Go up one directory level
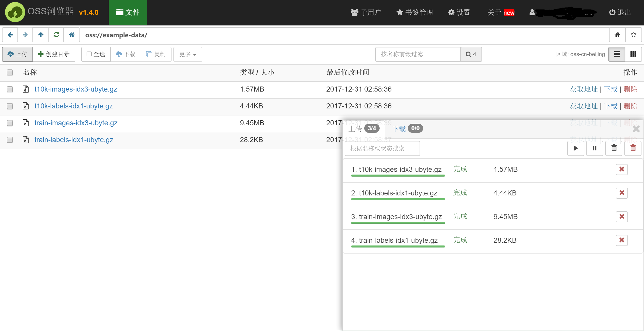 41,35
